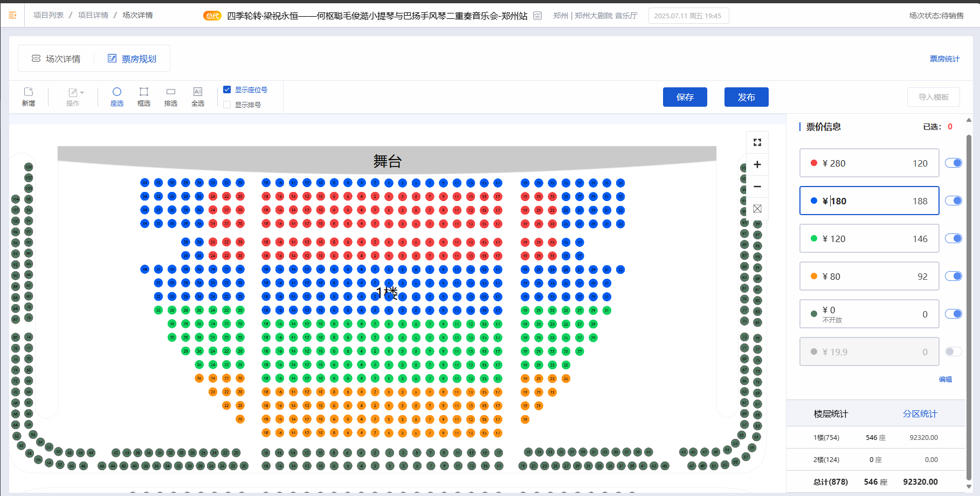This screenshot has width=980, height=496.
Task: Click the 保存 save button
Action: pyautogui.click(x=685, y=97)
